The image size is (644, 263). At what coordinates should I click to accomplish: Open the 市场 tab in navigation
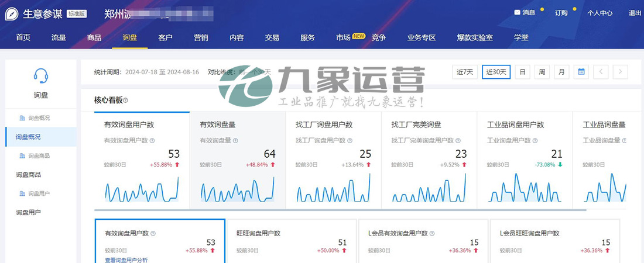tap(344, 37)
